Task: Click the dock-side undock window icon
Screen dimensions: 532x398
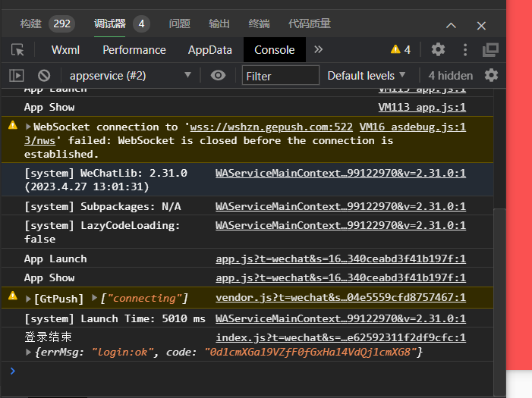Action: (x=490, y=50)
